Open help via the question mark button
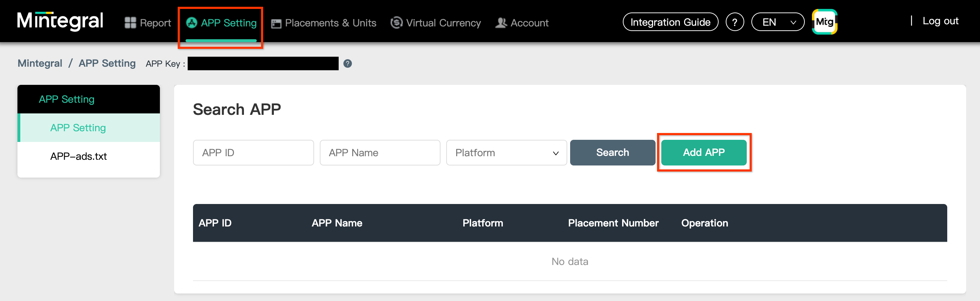980x301 pixels. click(x=734, y=22)
